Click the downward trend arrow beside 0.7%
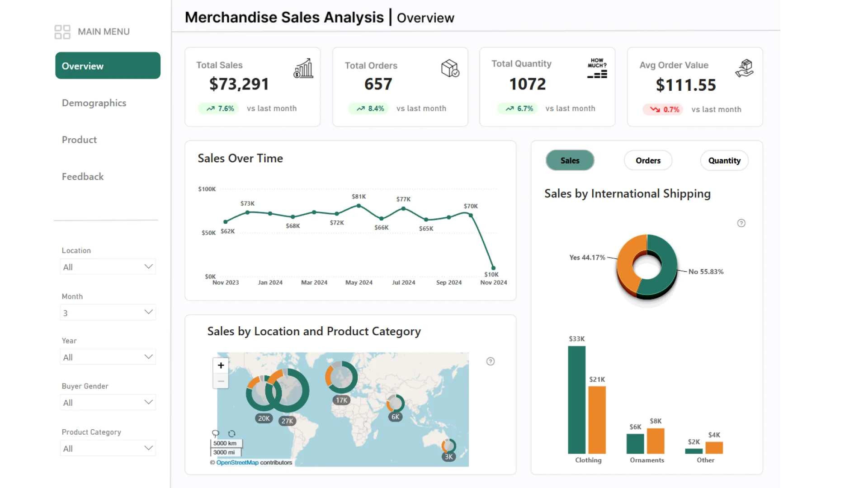The width and height of the screenshot is (868, 488). point(655,109)
